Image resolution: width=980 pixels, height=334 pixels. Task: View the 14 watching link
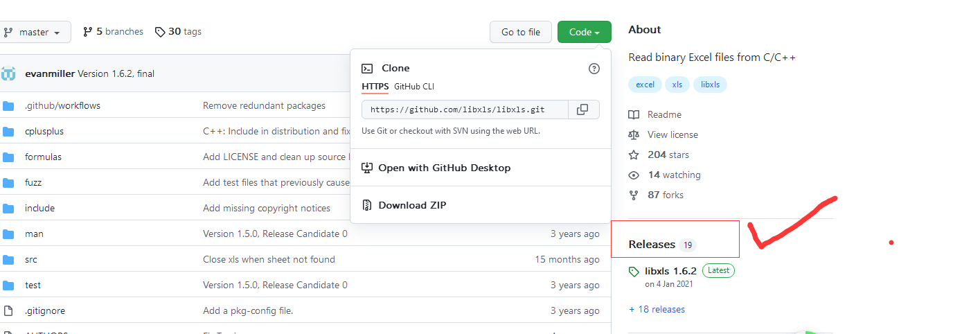pos(674,175)
